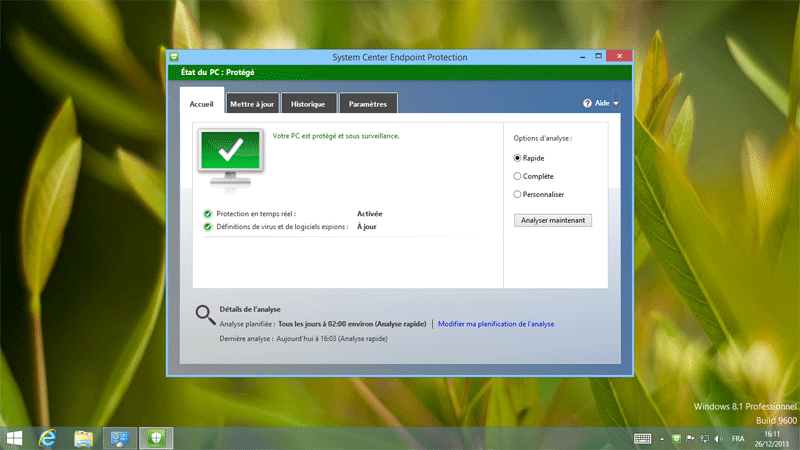
Task: Click 'System Center Endpoint Protection' title text
Action: coord(399,57)
